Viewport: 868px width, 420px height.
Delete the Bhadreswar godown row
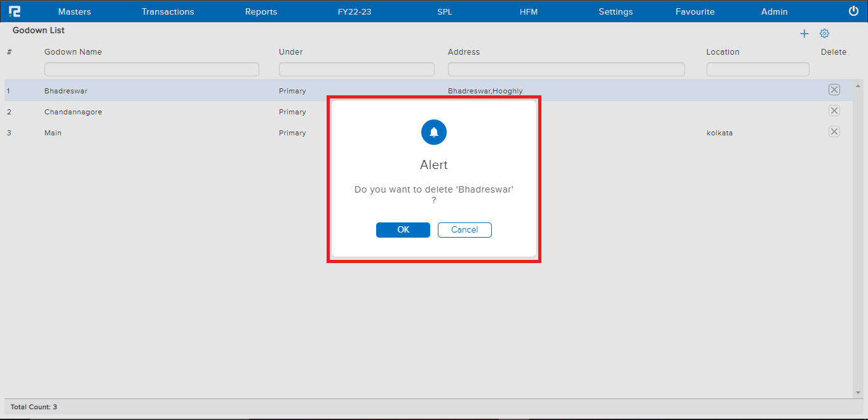tap(834, 90)
